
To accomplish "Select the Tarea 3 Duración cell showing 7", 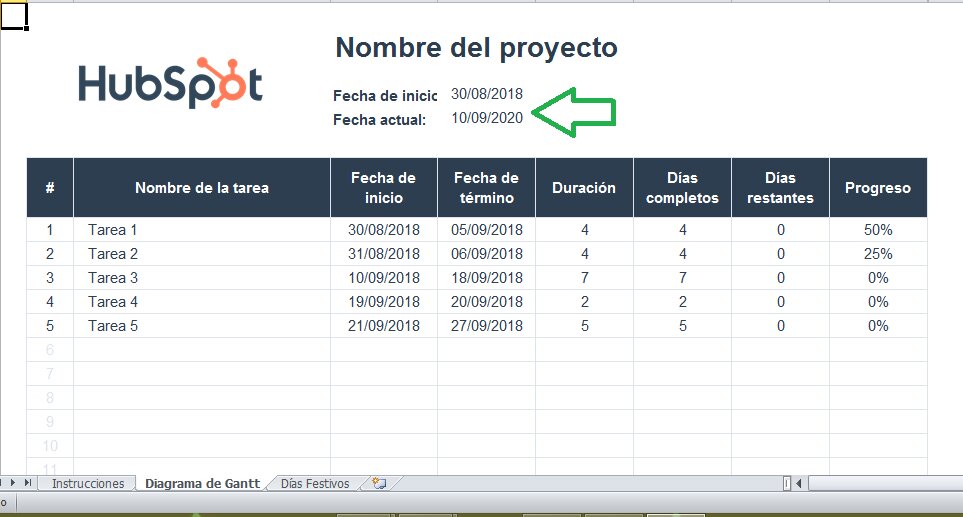I will (584, 278).
